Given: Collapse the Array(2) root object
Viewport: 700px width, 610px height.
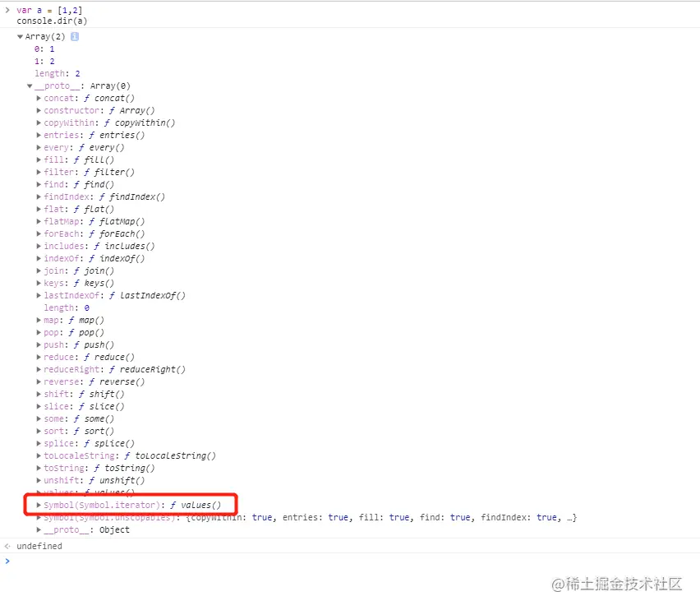Looking at the screenshot, I should [20, 37].
